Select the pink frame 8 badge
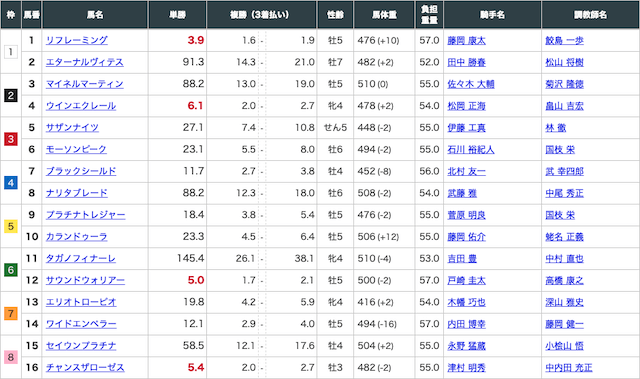Image resolution: width=640 pixels, height=379 pixels. [x=11, y=357]
